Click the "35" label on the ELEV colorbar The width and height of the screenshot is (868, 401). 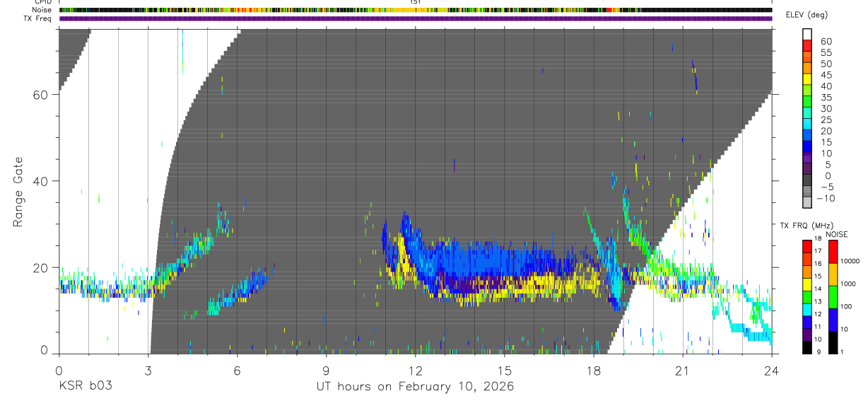point(826,97)
